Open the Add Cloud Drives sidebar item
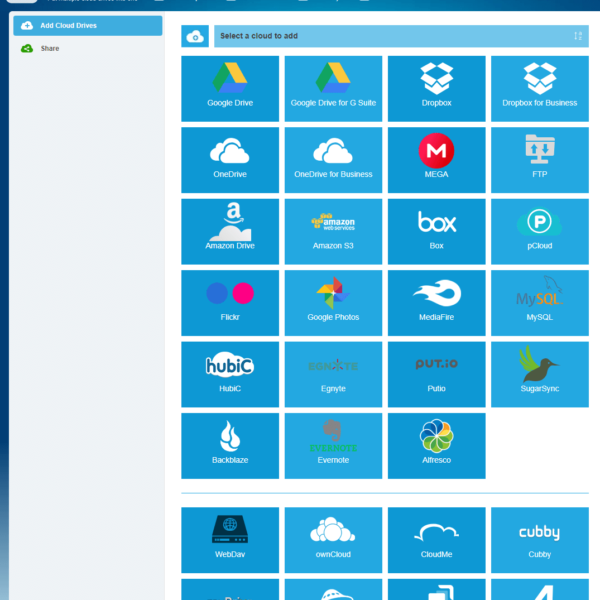The height and width of the screenshot is (600, 600). point(88,26)
